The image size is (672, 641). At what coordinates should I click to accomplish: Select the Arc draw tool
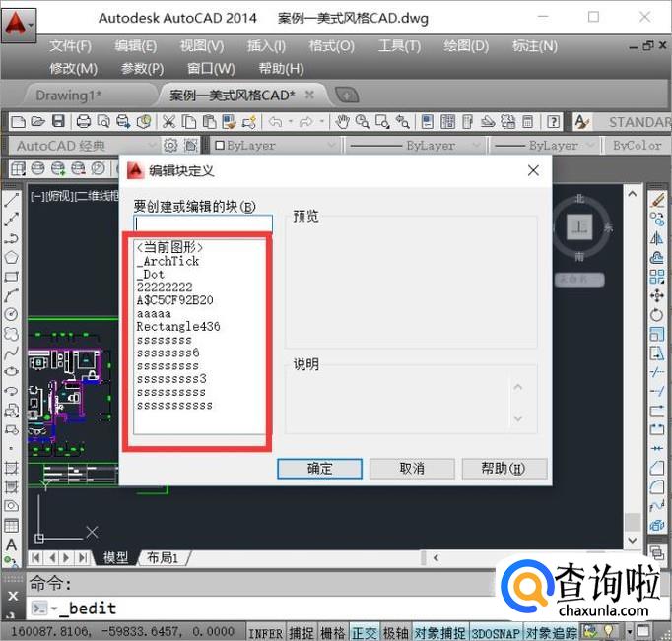click(x=11, y=295)
